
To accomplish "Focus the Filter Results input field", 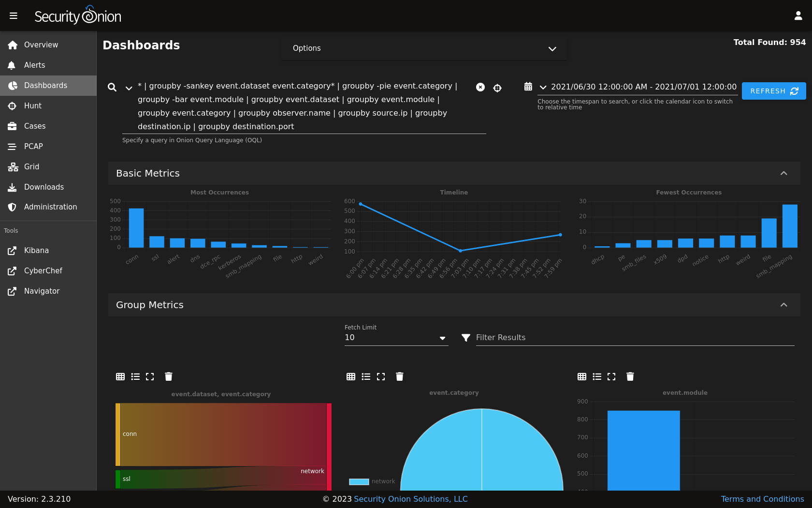I will 635,338.
